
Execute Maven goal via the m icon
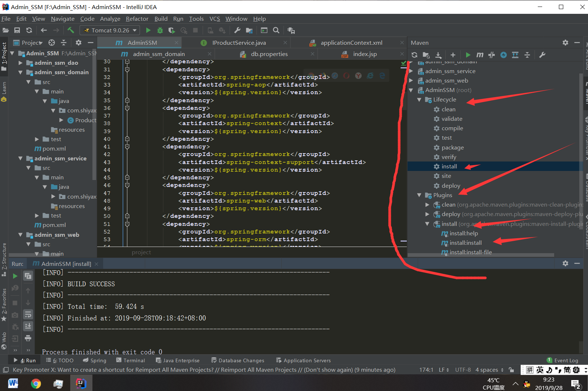[480, 55]
